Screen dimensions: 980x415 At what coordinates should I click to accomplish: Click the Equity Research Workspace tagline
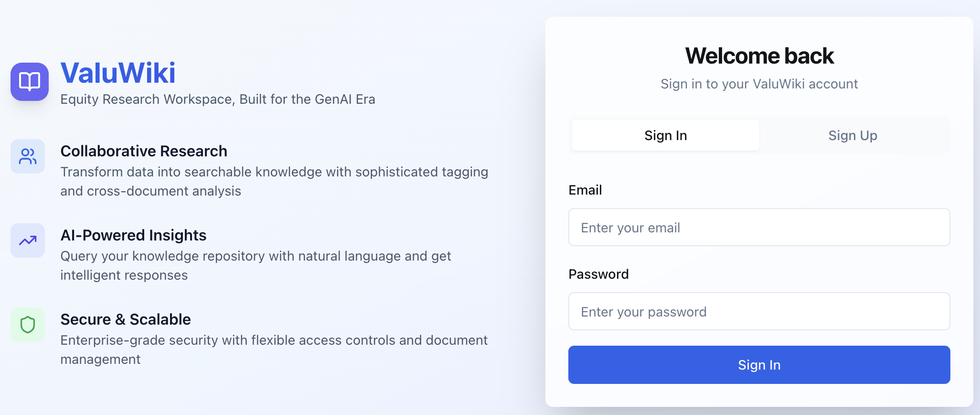point(218,99)
